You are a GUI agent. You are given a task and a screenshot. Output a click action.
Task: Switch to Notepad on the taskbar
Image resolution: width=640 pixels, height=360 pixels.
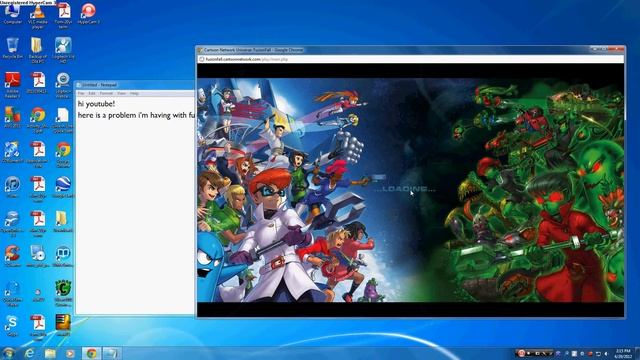click(111, 353)
